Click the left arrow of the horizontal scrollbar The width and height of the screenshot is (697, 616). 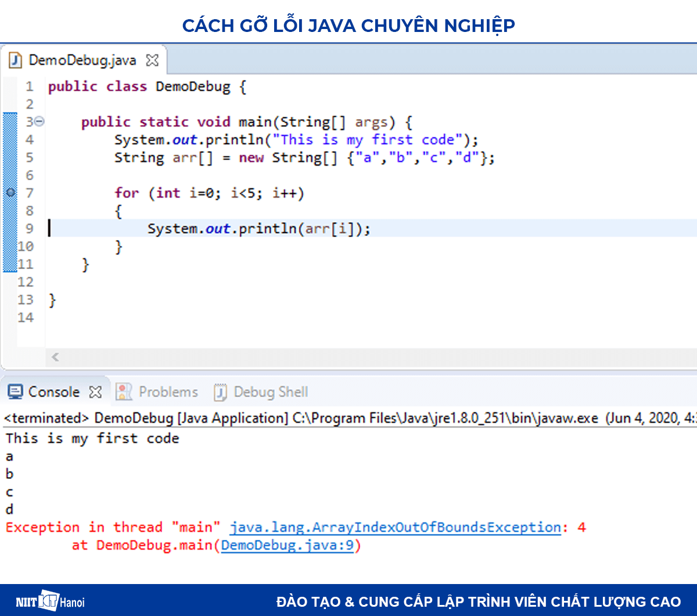55,357
